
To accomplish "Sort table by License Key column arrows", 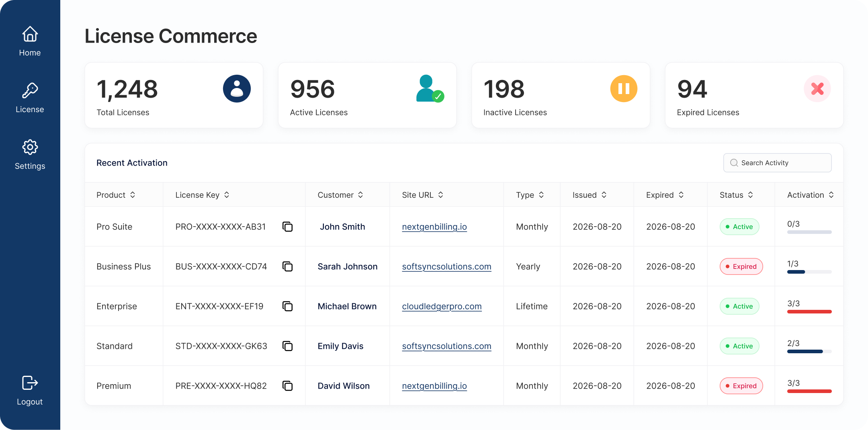I will (227, 195).
